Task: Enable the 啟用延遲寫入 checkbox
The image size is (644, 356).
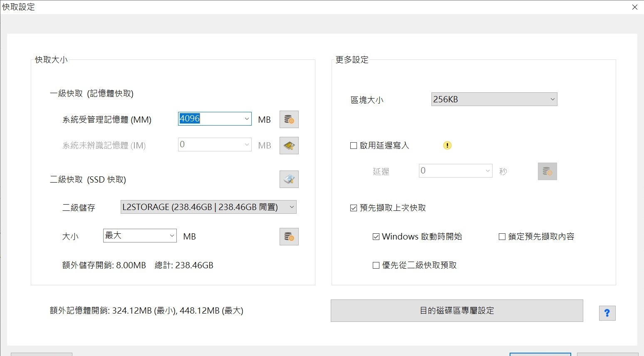Action: (x=354, y=146)
